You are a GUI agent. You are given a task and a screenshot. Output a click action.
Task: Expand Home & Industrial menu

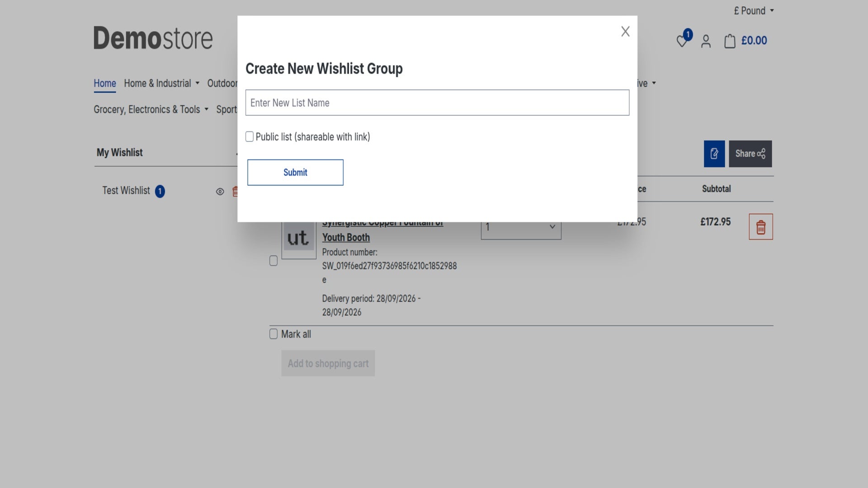(x=162, y=84)
